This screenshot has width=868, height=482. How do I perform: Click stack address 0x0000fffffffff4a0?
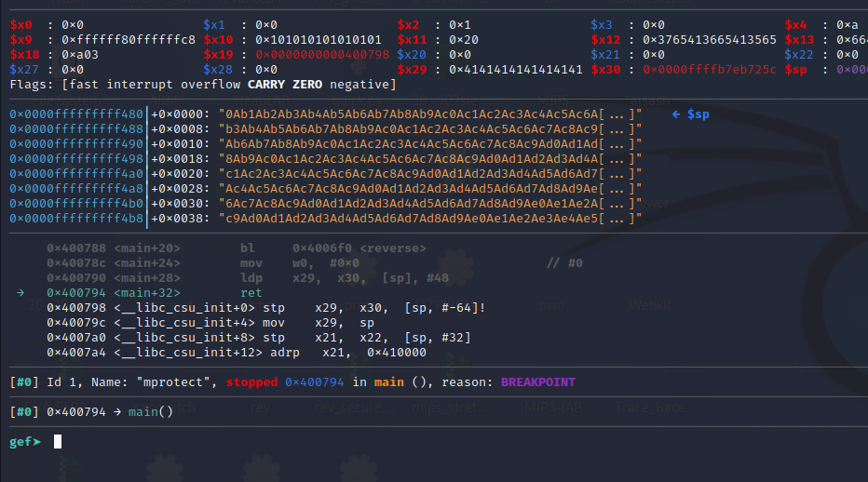click(76, 173)
